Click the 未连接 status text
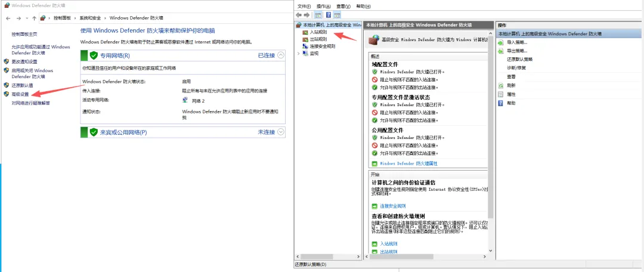This screenshot has height=272, width=644. (x=266, y=132)
